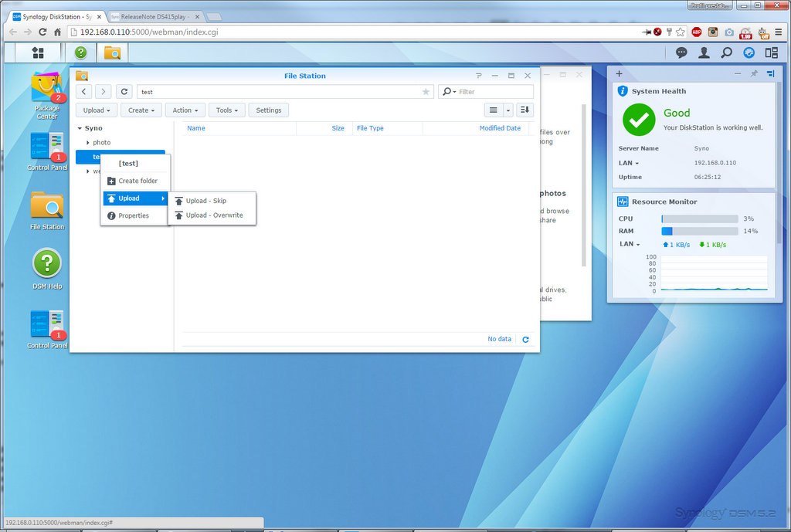Open the Action dropdown button

click(185, 110)
